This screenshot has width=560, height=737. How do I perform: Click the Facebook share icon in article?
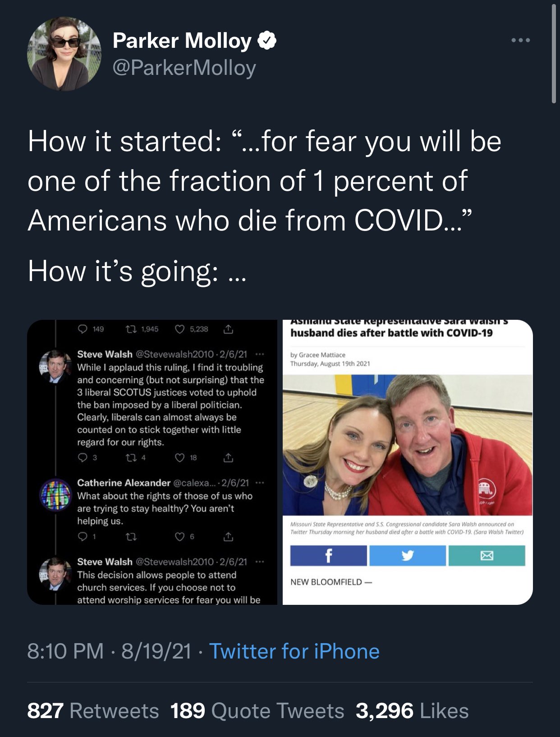pos(328,556)
